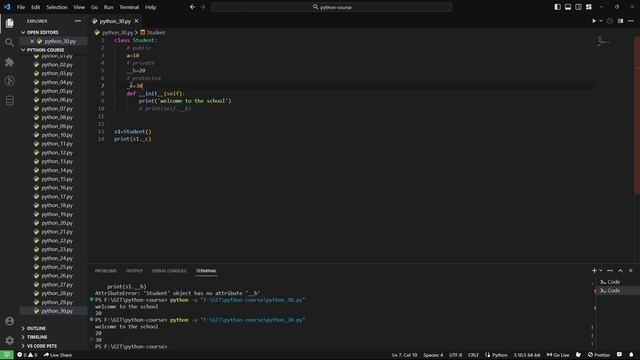Toggle the primary side bar layout icon

pos(558,7)
